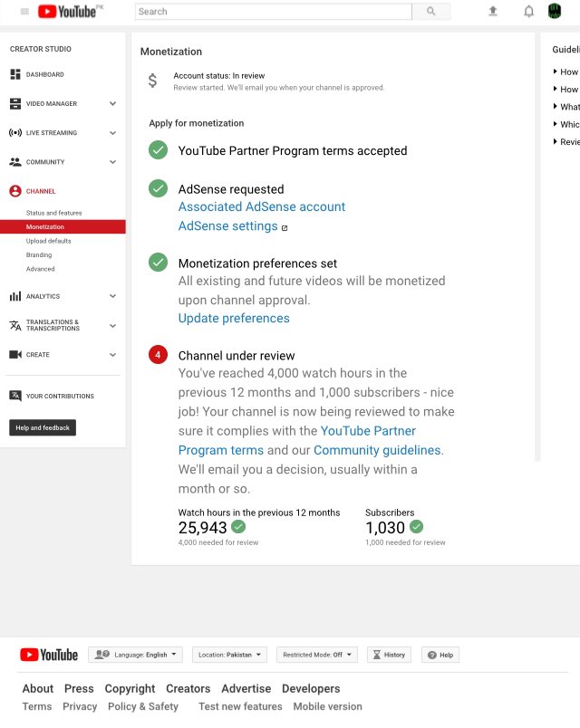Image resolution: width=580 pixels, height=728 pixels.
Task: Open the Advertise footer link
Action: click(x=246, y=688)
